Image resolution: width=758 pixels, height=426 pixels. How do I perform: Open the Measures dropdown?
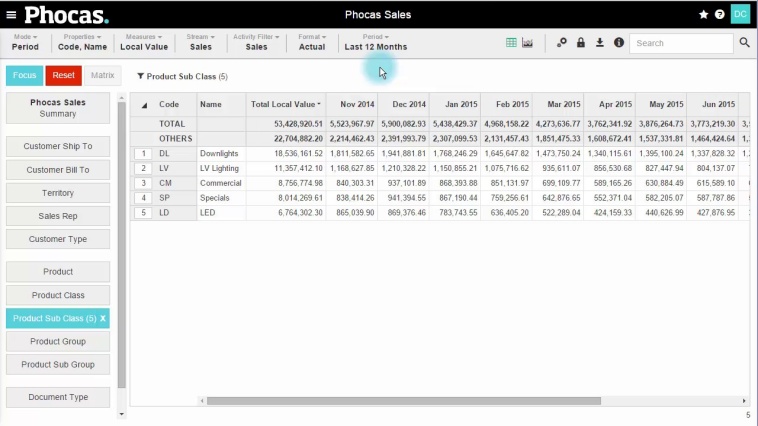[x=144, y=42]
